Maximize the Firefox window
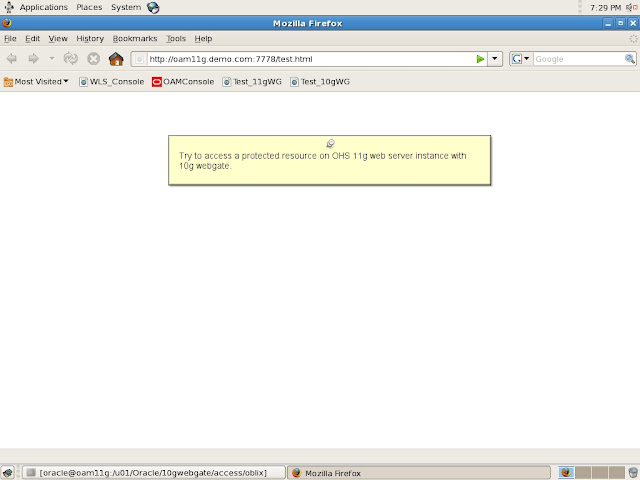Screen dimensions: 640x480 (x=620, y=23)
